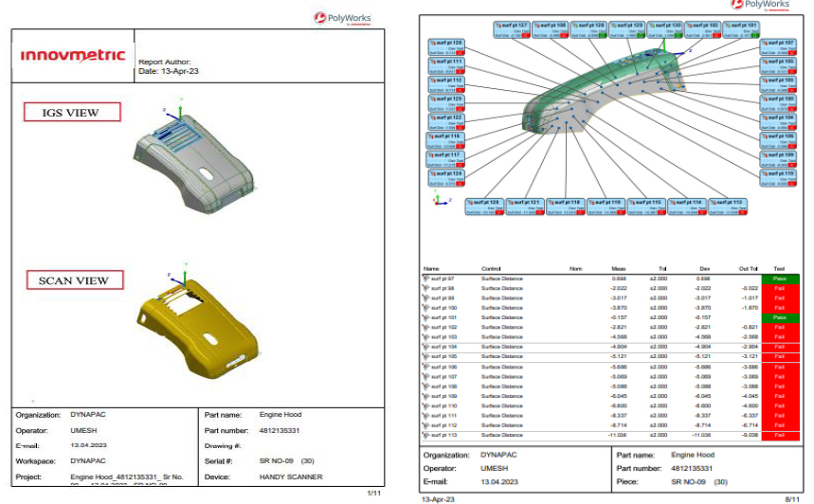
Task: Click the surf pt 97 row icon
Action: coord(425,279)
